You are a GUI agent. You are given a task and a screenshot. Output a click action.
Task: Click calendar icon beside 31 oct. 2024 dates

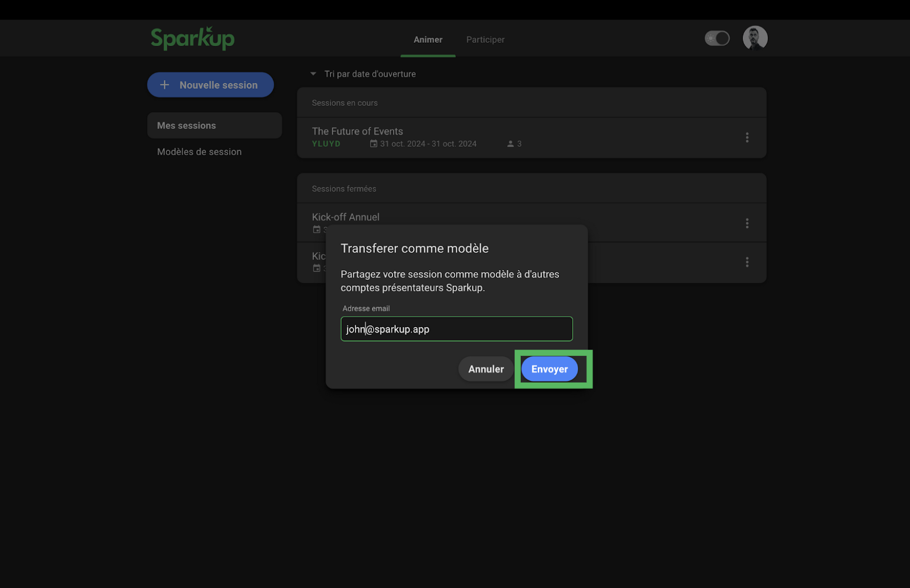pos(374,144)
